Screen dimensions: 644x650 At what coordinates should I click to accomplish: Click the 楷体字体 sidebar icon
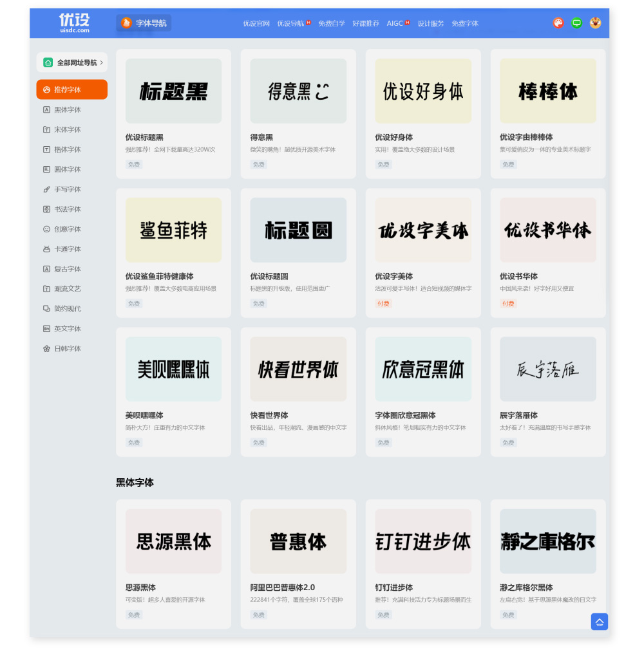46,149
